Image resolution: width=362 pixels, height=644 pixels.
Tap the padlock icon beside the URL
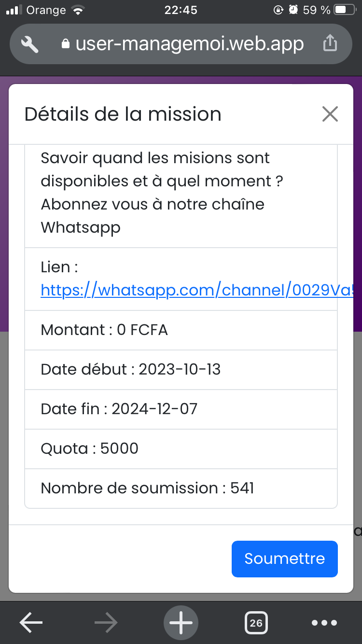66,44
